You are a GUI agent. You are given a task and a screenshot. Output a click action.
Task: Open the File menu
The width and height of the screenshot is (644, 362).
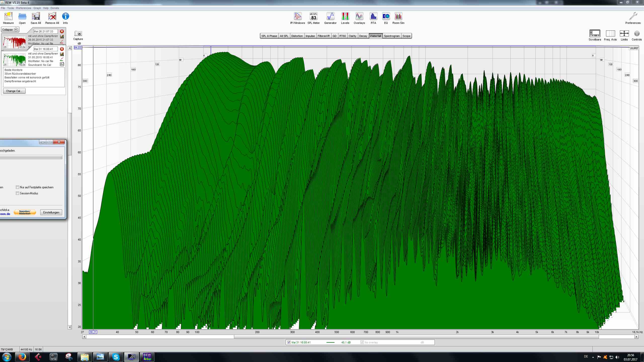[x=3, y=8]
